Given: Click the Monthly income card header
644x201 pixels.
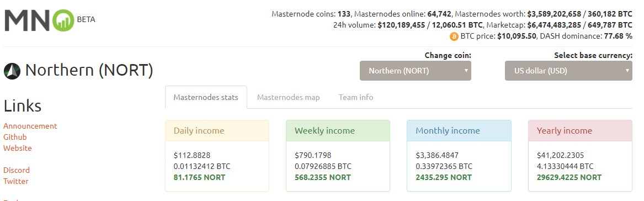Looking at the screenshot, I should pyautogui.click(x=459, y=131).
